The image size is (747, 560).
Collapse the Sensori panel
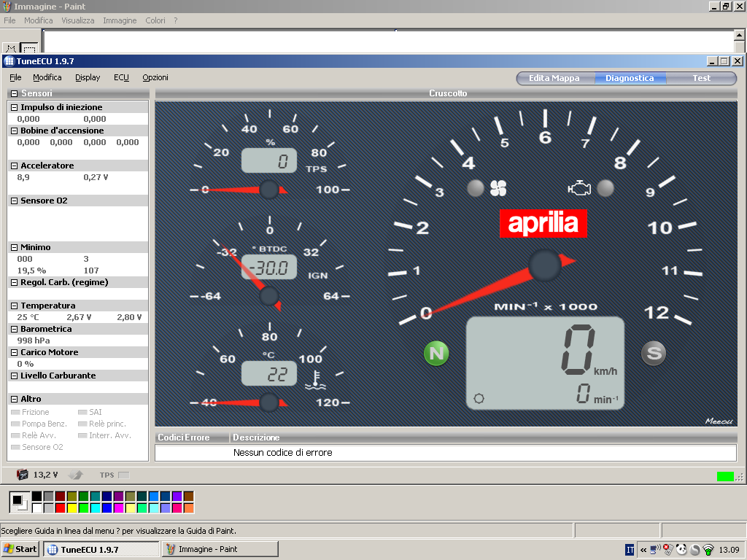click(15, 93)
